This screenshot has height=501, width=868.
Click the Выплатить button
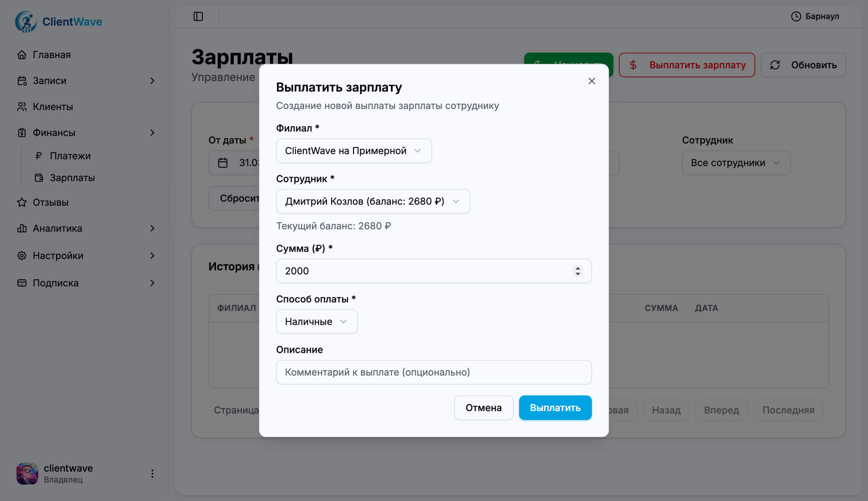555,408
